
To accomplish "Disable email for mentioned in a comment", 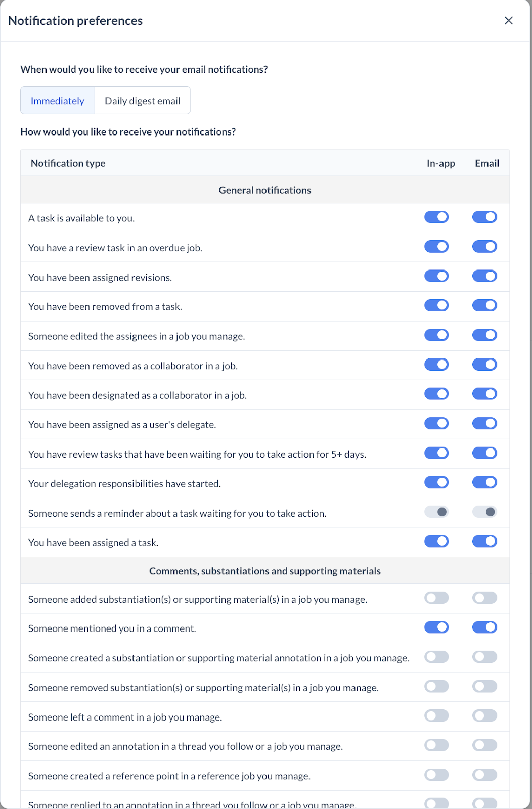I will click(x=484, y=627).
